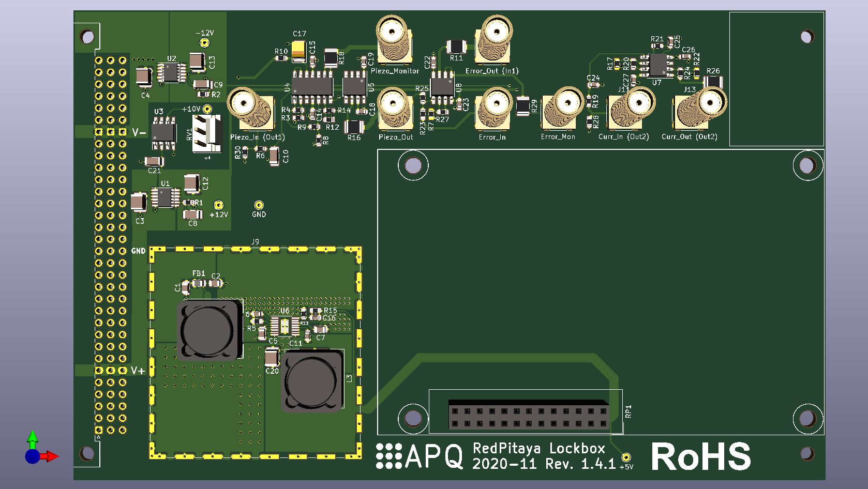Click the V- silkscreen label
Viewport: 868px width, 489px height.
tap(139, 132)
